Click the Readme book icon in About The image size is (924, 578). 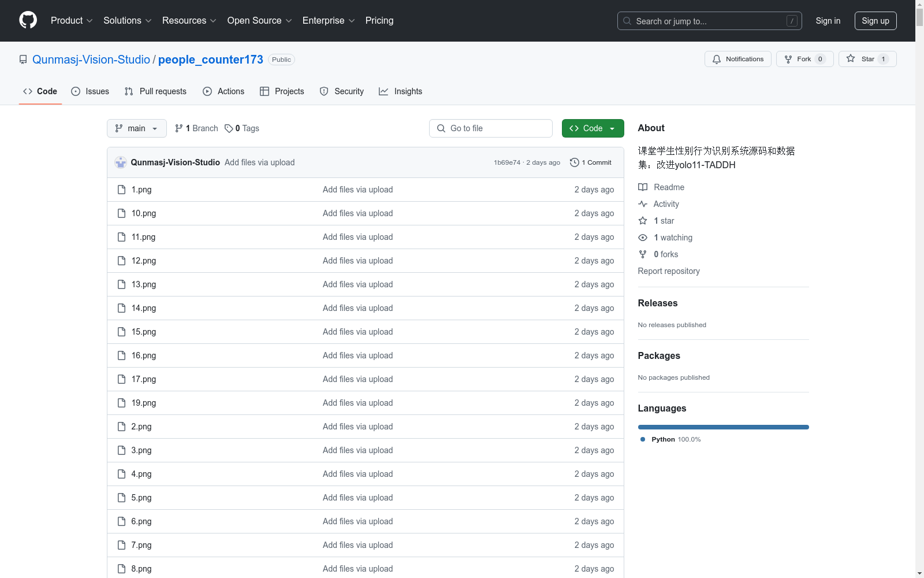pos(643,187)
